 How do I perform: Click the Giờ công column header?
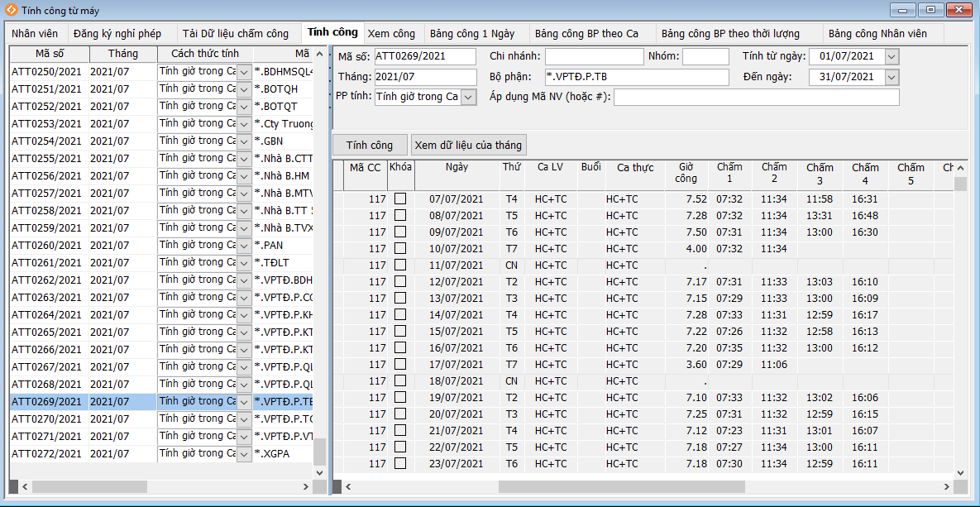click(x=686, y=172)
